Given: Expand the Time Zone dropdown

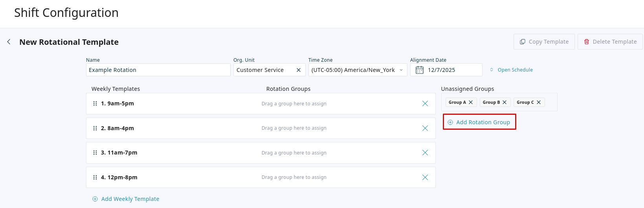Looking at the screenshot, I should (x=401, y=70).
